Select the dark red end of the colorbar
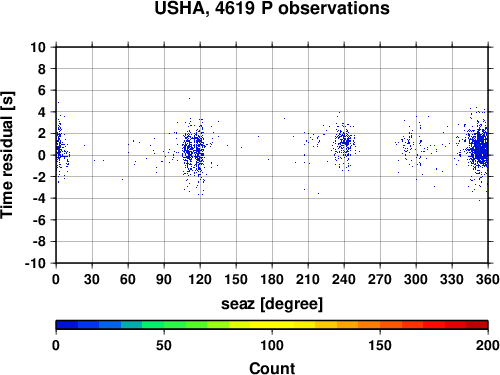This screenshot has height=375, width=500. [477, 325]
